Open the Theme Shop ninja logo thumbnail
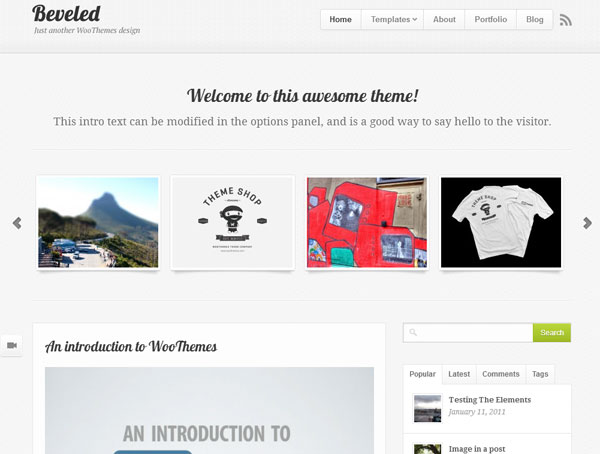Viewport: 600px width, 454px height. point(233,222)
